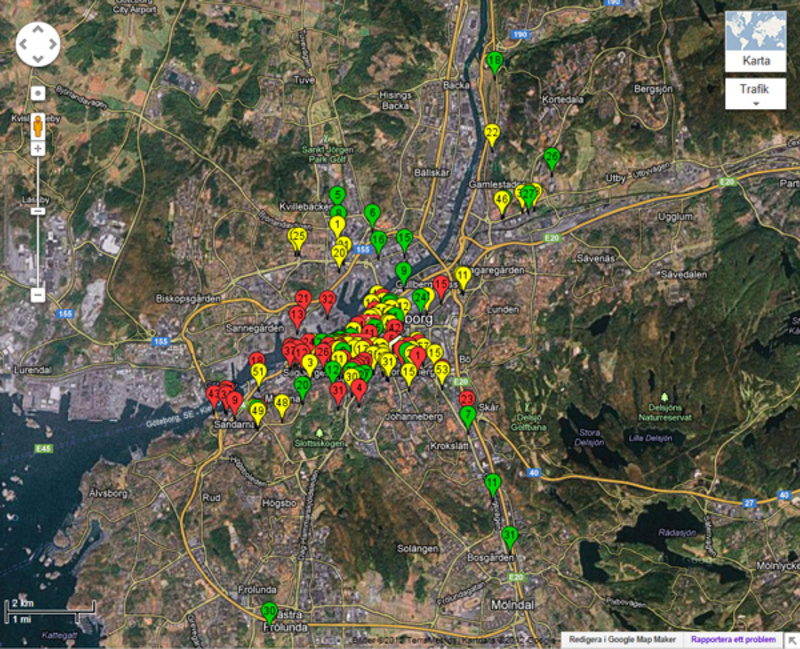Viewport: 800px width, 649px height.
Task: Select green marker 27 at Gamlestaden
Action: pyautogui.click(x=529, y=194)
